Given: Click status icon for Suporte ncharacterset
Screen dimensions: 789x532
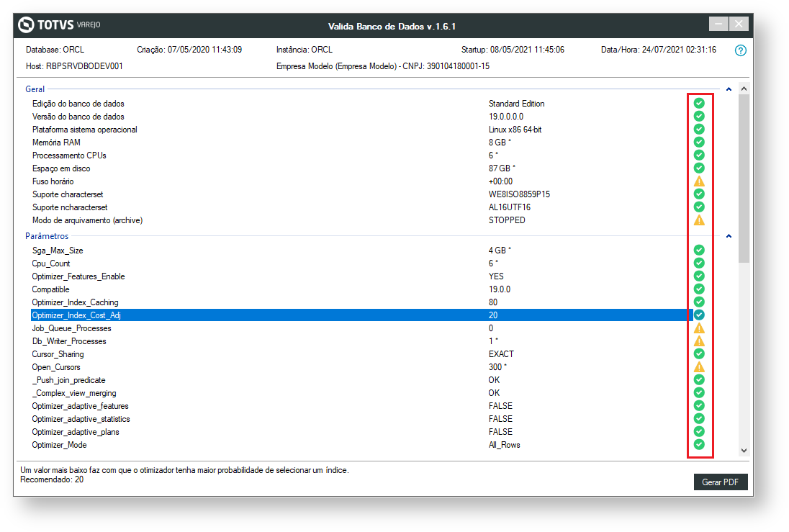Looking at the screenshot, I should click(x=699, y=207).
